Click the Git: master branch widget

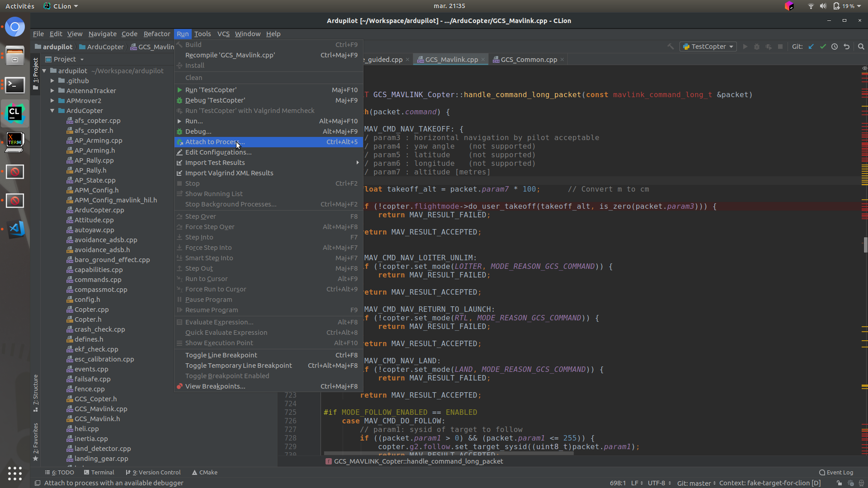[x=695, y=483]
